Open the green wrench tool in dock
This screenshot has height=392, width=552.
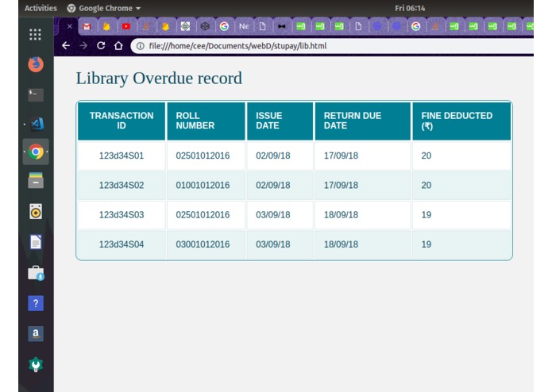(x=36, y=364)
